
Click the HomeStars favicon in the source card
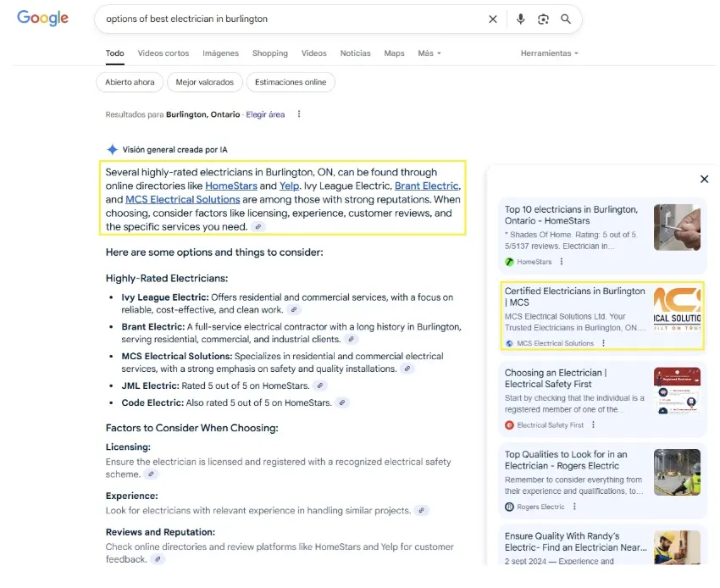pos(509,262)
